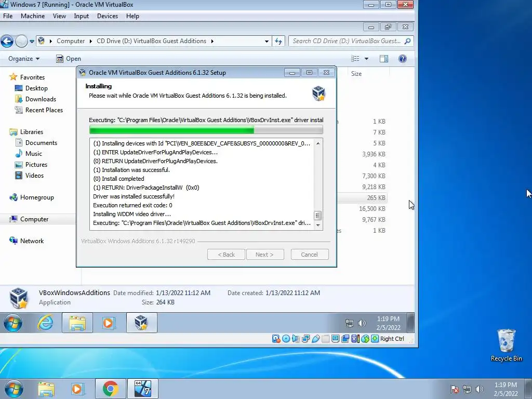This screenshot has height=399, width=532.
Task: Click the installation progress bar
Action: [206, 130]
